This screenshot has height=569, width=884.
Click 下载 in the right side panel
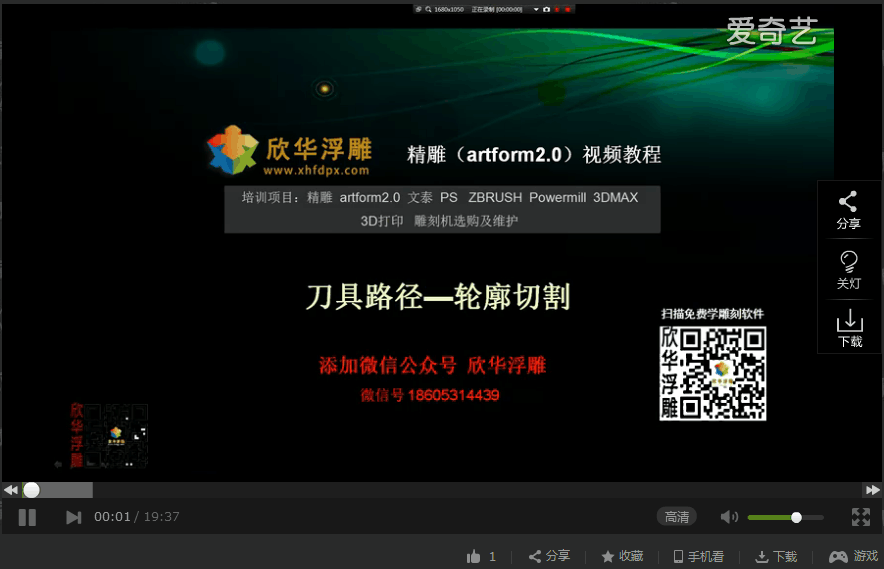850,329
